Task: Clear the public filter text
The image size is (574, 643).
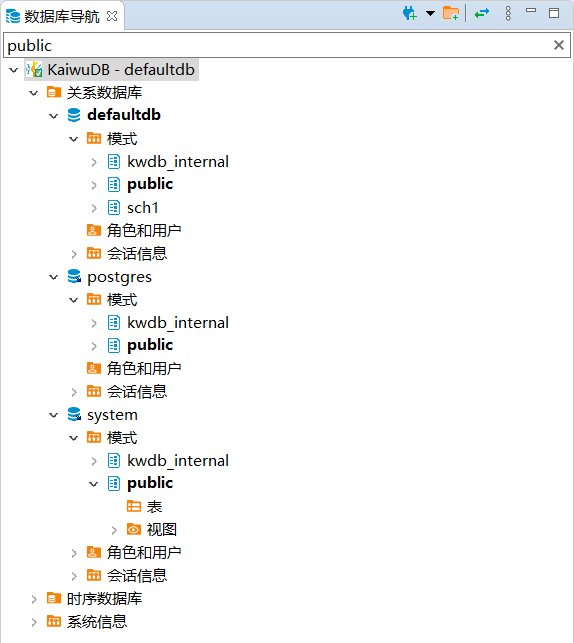Action: coord(558,45)
